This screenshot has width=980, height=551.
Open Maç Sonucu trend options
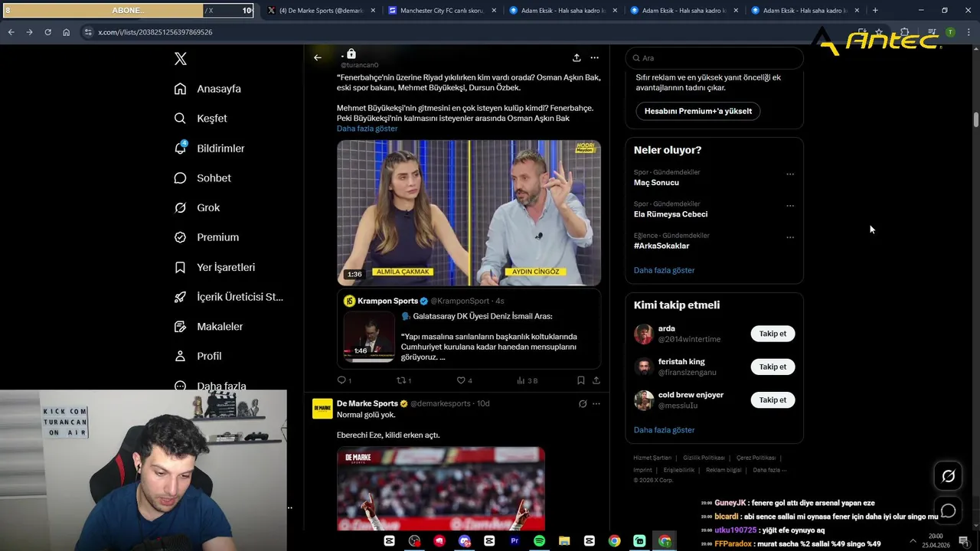click(x=790, y=174)
